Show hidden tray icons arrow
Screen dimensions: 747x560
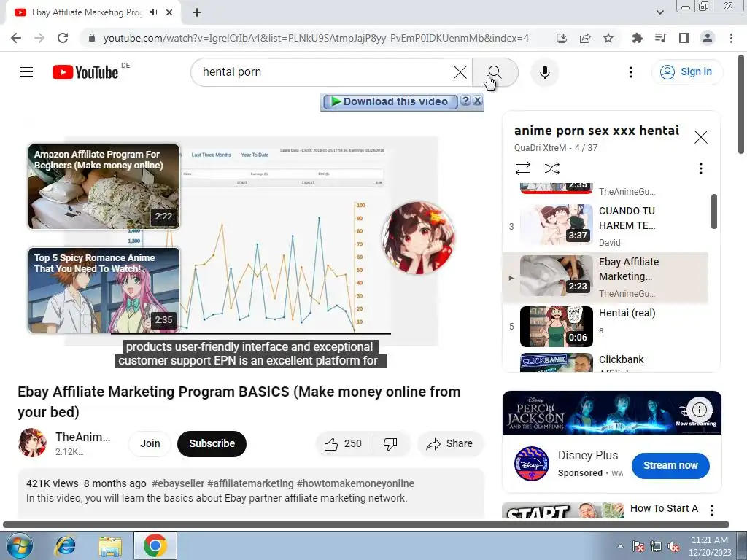pyautogui.click(x=620, y=546)
